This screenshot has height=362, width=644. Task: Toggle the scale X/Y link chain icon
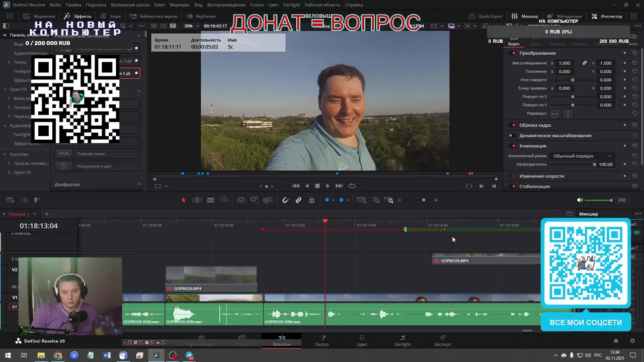pos(585,63)
